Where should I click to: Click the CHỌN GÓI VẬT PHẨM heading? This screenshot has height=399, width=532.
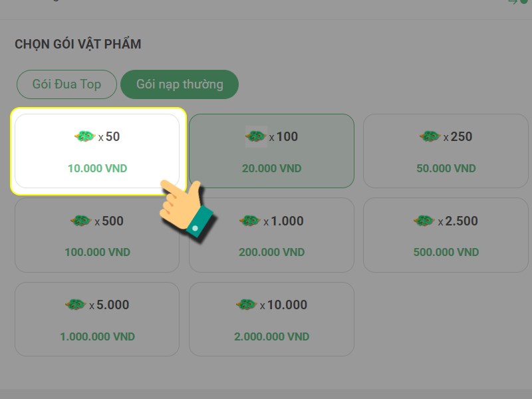[78, 45]
